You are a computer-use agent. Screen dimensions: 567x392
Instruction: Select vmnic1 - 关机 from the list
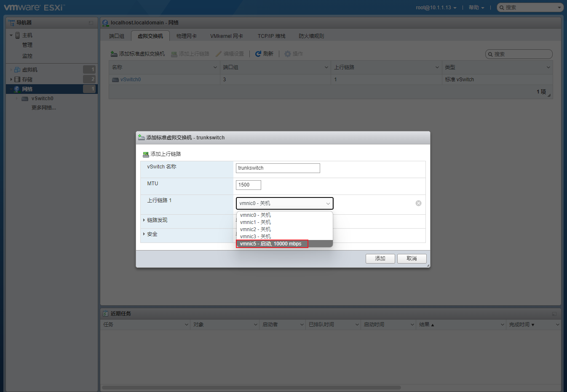(284, 222)
